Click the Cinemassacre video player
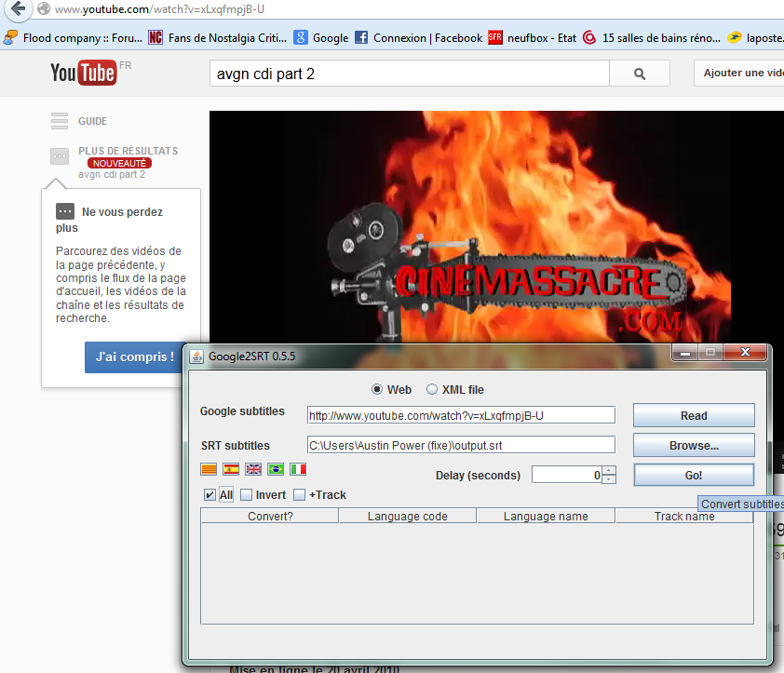 click(x=496, y=227)
